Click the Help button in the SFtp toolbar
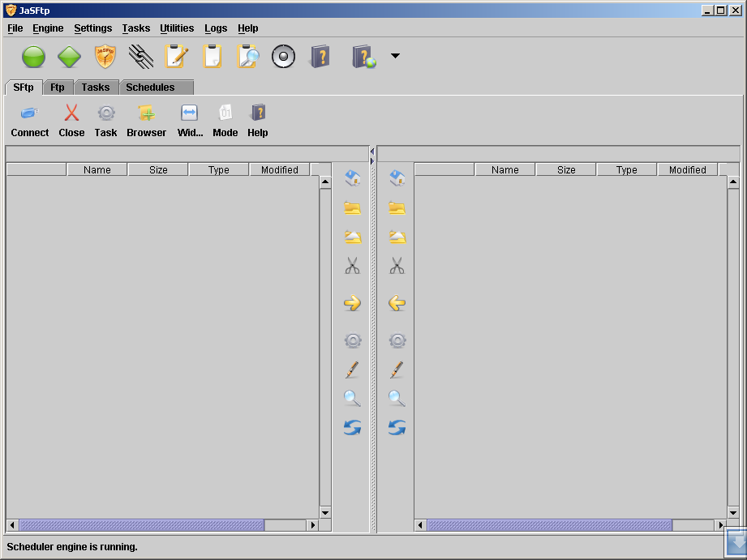747x560 pixels. coord(258,122)
